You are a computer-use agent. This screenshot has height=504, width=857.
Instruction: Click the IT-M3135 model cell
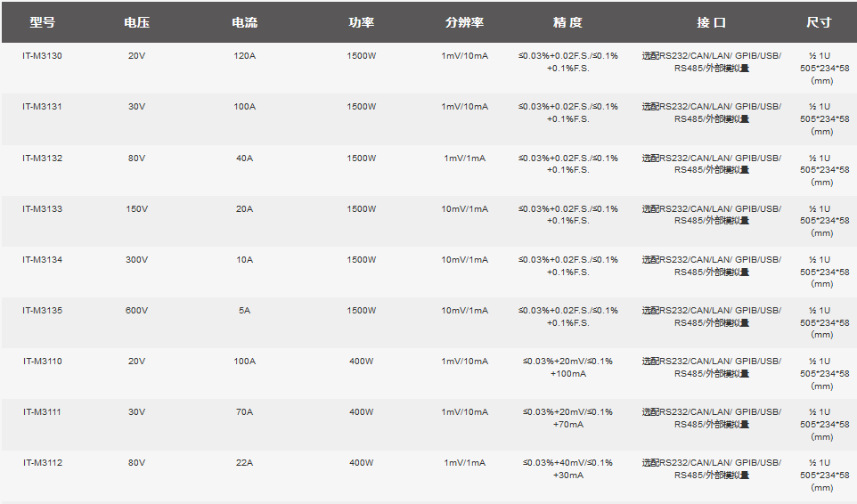(42, 311)
